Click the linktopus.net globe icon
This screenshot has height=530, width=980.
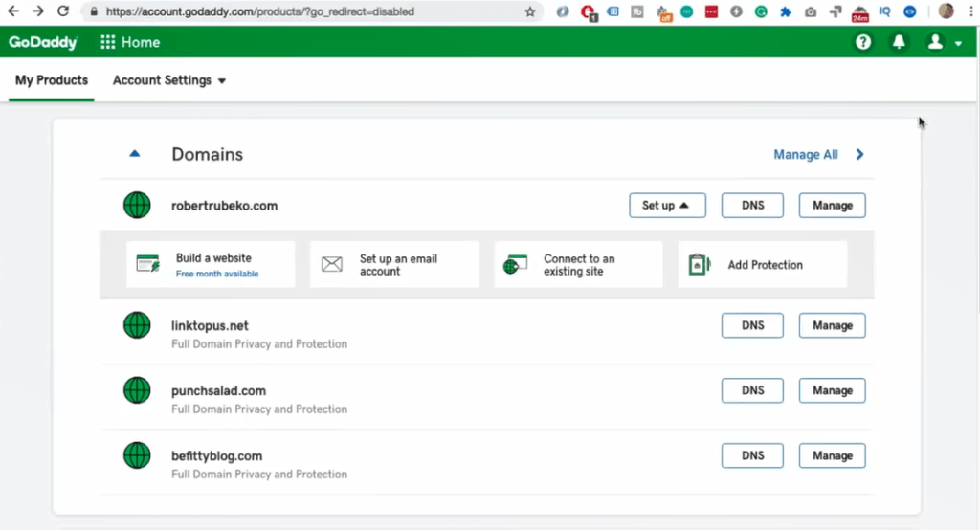click(137, 325)
